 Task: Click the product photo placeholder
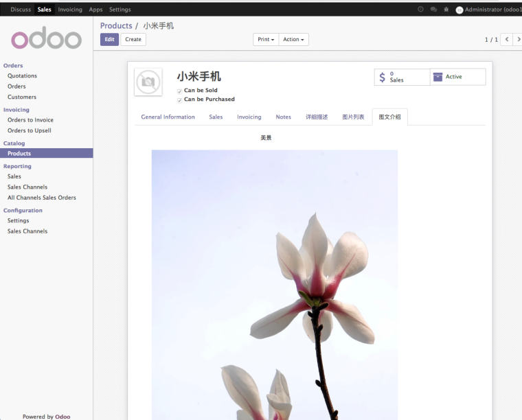coord(148,82)
